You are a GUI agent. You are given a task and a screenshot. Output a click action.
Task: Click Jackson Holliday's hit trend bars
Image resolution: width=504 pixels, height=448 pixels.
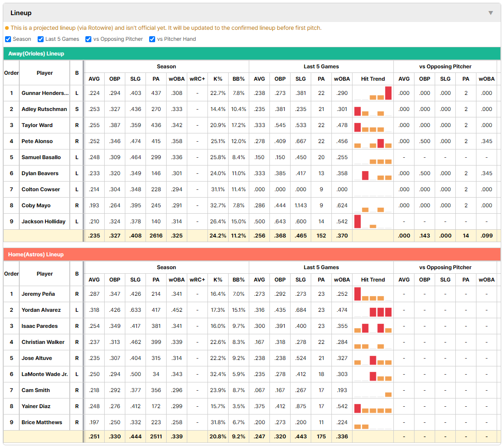pyautogui.click(x=373, y=221)
